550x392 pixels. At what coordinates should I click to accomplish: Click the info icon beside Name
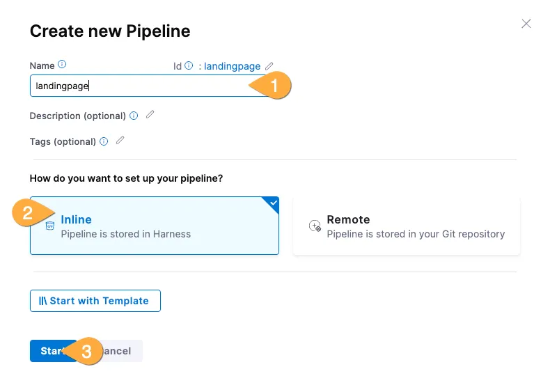click(62, 65)
